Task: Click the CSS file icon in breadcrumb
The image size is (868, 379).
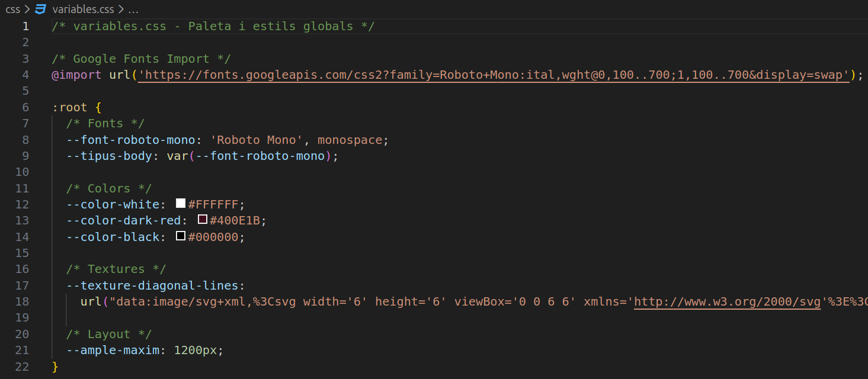Action: (40, 9)
